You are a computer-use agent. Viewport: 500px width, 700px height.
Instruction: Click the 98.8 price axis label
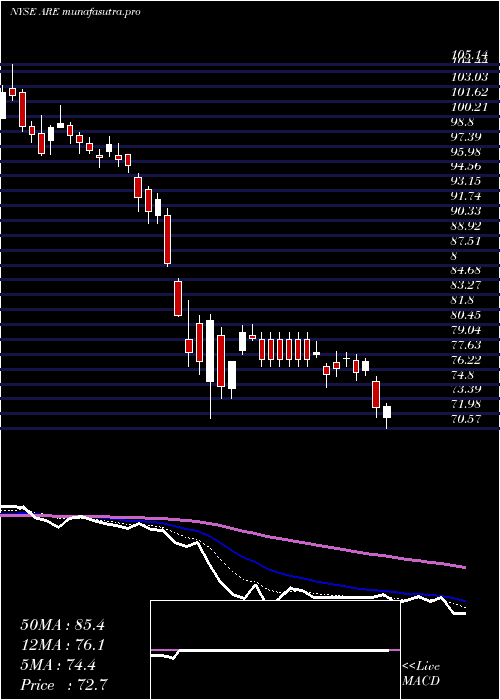tap(462, 122)
